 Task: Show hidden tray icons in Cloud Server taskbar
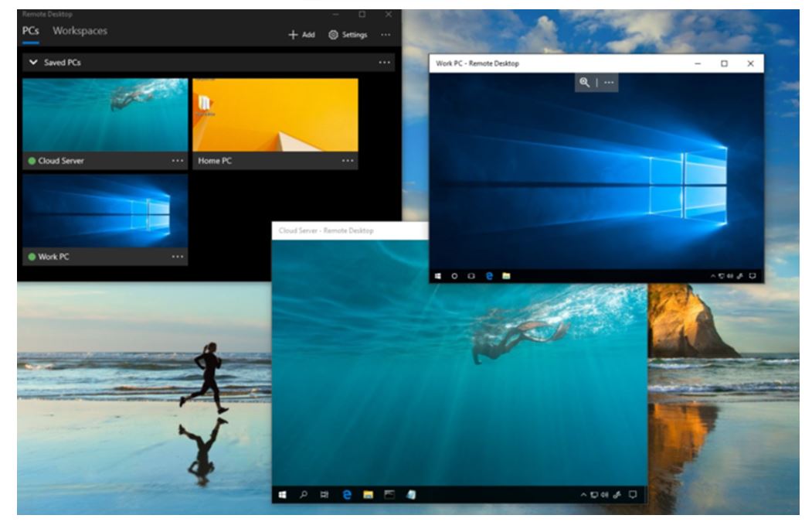(584, 495)
